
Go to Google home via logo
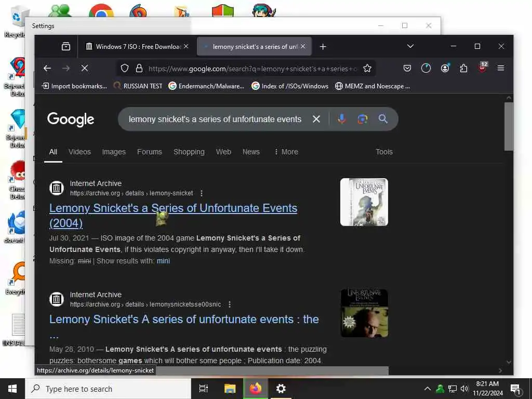[71, 119]
